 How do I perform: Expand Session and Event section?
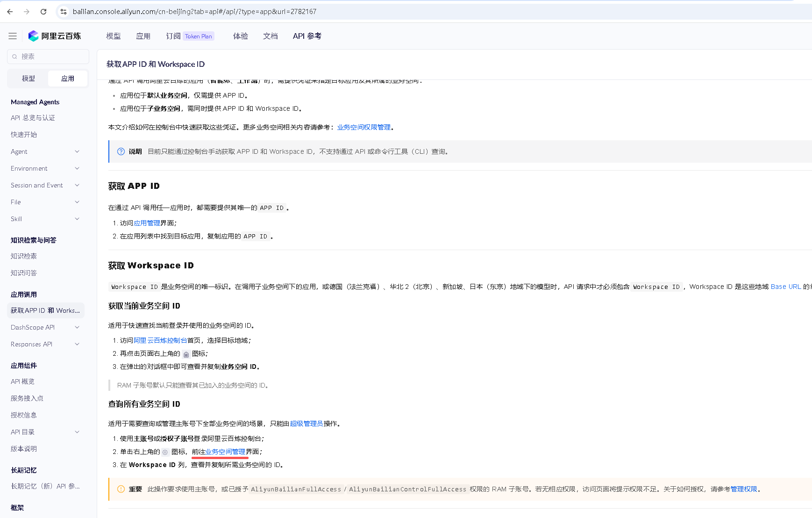click(x=77, y=185)
